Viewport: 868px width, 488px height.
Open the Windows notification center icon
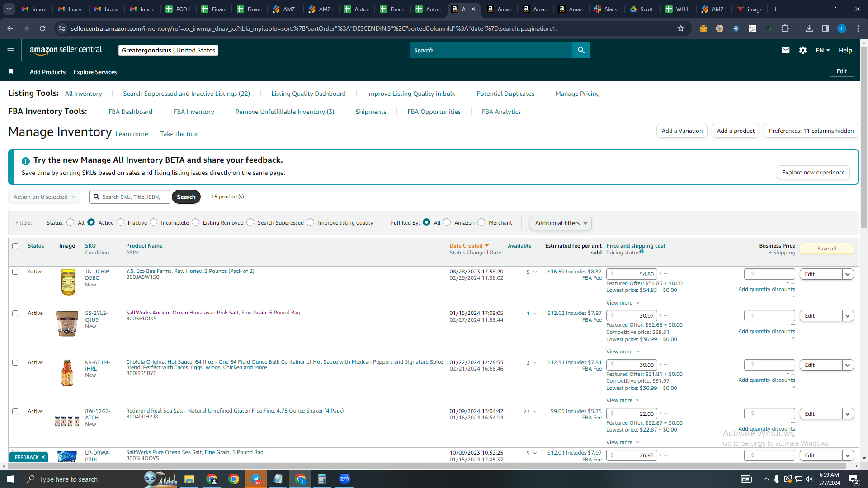(854, 479)
